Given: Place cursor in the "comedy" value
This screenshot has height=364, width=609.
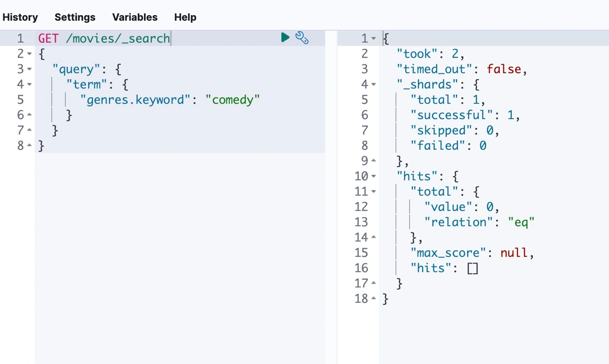Looking at the screenshot, I should coord(233,100).
